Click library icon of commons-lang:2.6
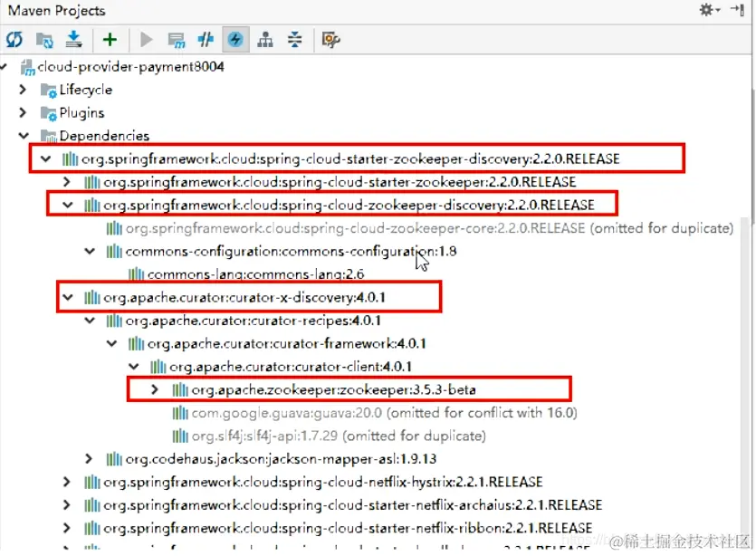Image resolution: width=756 pixels, height=556 pixels. click(x=137, y=274)
